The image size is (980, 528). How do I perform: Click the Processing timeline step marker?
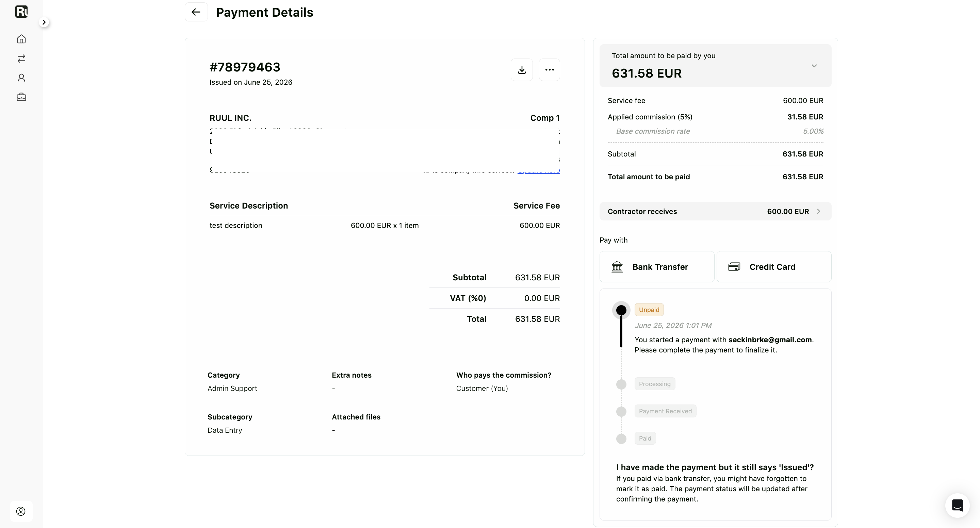pos(621,384)
